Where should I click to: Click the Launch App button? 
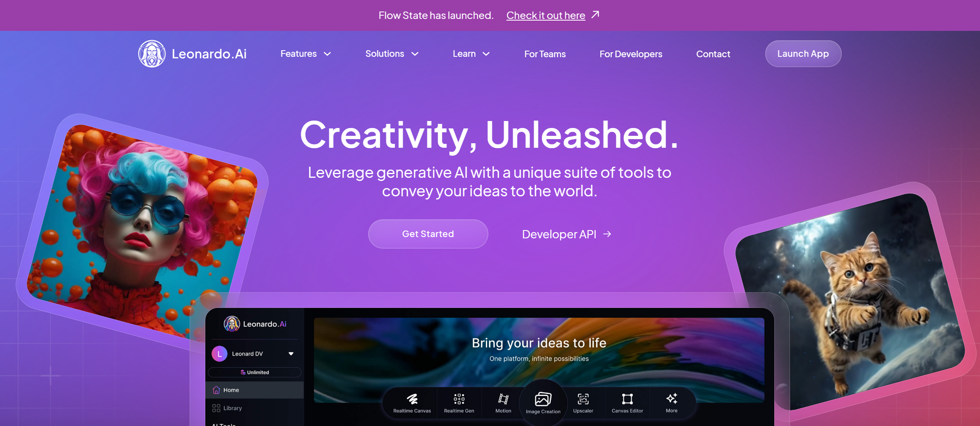[x=803, y=54]
